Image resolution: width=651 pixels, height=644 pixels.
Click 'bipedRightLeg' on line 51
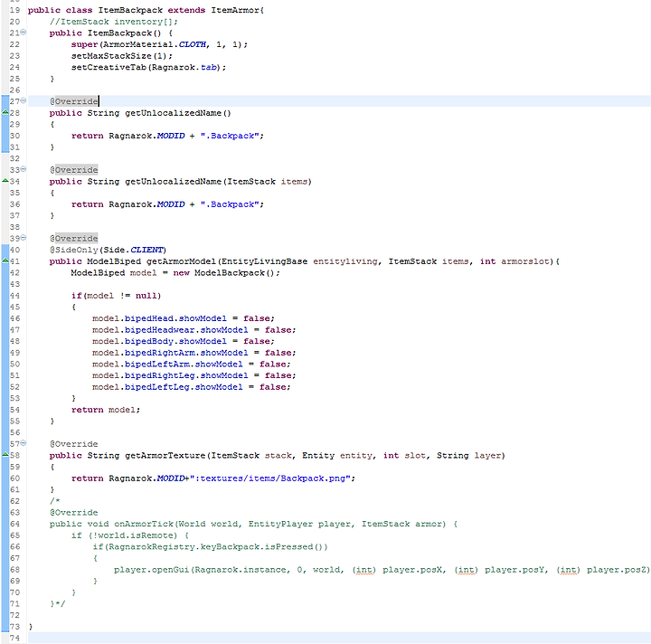click(159, 375)
